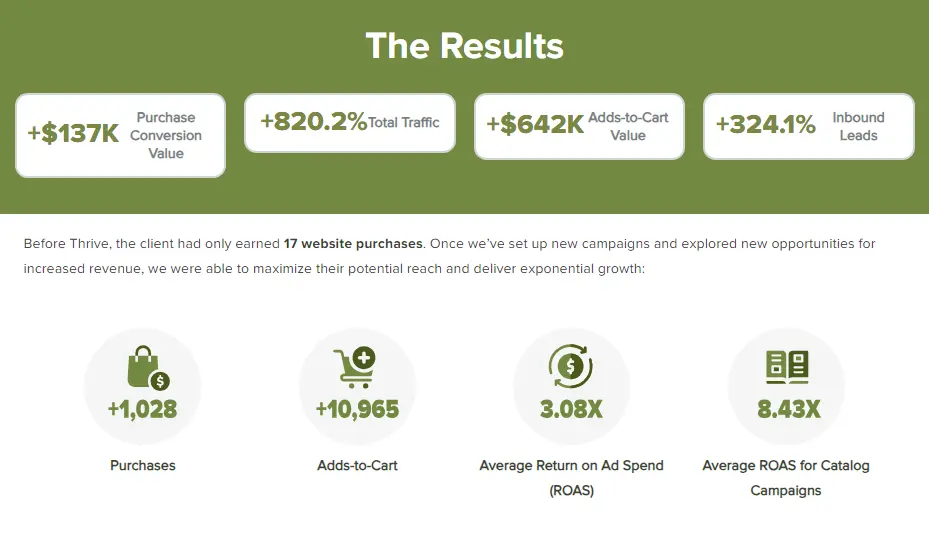Select the +$642K Adds-to-Cart Value card
This screenshot has width=929, height=537.
click(579, 126)
